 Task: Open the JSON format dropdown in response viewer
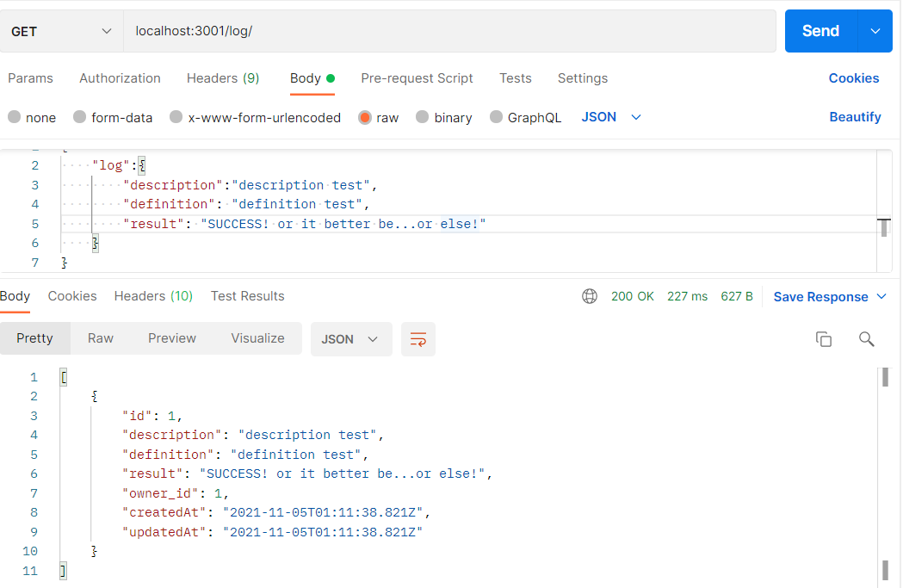pyautogui.click(x=350, y=339)
